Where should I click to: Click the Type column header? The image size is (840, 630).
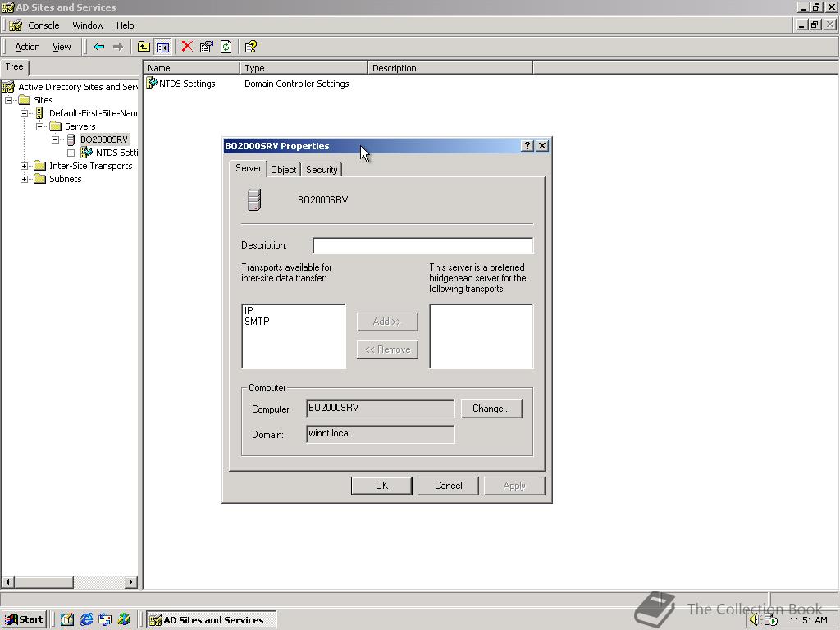pyautogui.click(x=304, y=68)
